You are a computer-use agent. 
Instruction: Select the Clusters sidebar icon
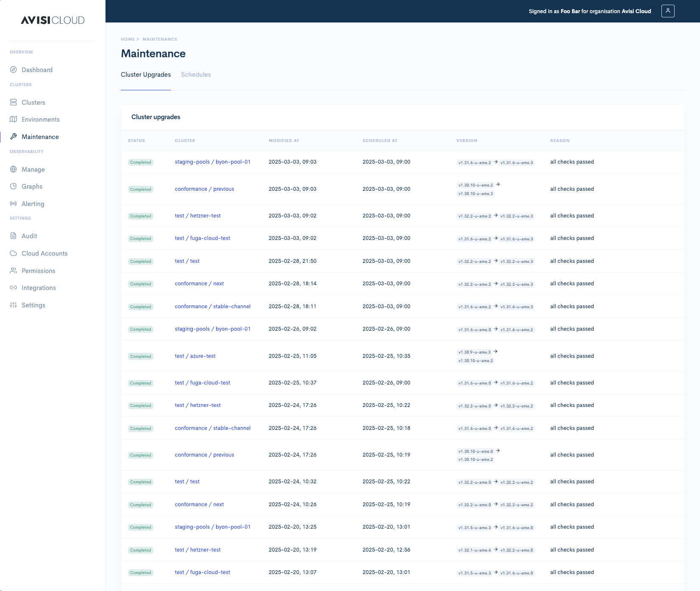click(x=13, y=102)
